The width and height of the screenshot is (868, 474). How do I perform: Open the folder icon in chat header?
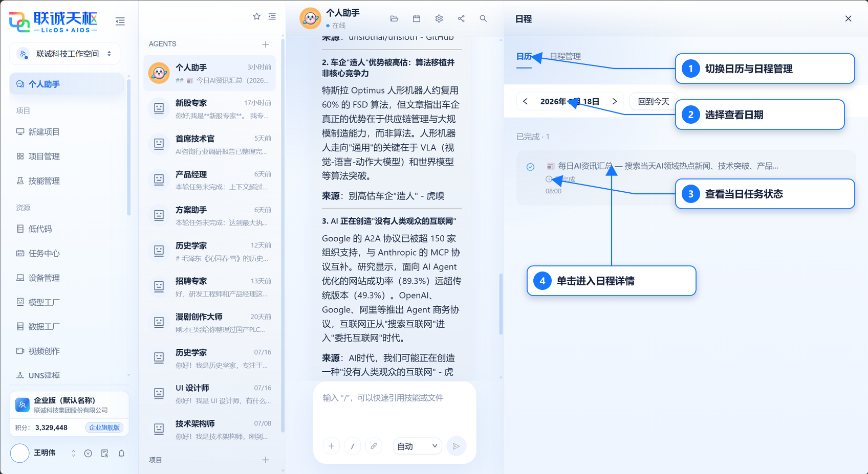(x=394, y=18)
